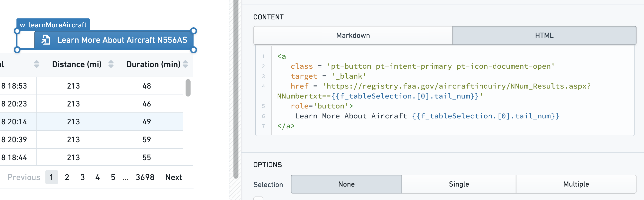Switch content editor to Markdown tab
The height and width of the screenshot is (200, 644).
(353, 35)
